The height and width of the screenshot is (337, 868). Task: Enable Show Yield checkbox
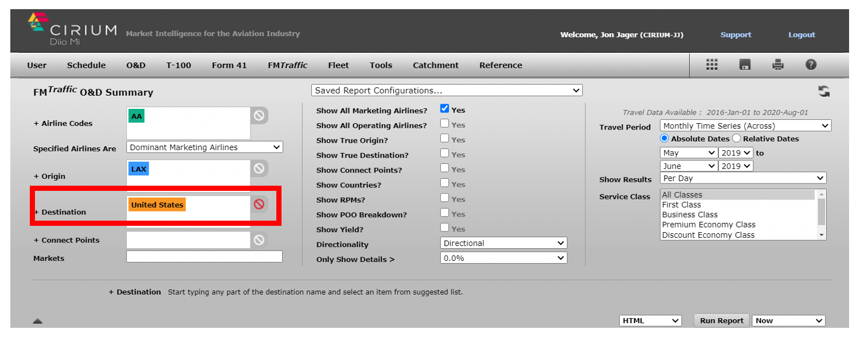[x=444, y=228]
